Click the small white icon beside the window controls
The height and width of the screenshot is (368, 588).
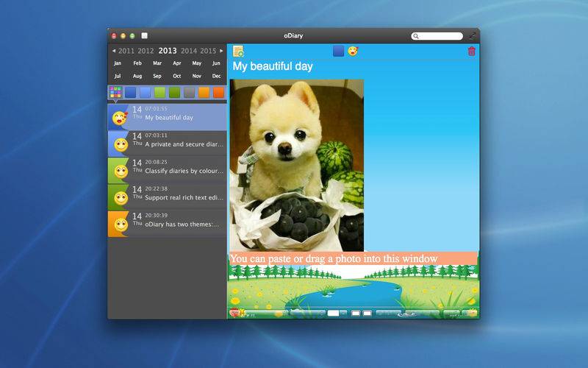tap(144, 35)
